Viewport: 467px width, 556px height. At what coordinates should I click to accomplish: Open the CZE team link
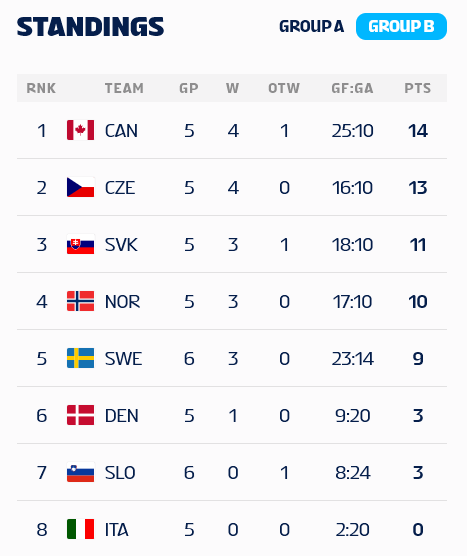pyautogui.click(x=120, y=188)
